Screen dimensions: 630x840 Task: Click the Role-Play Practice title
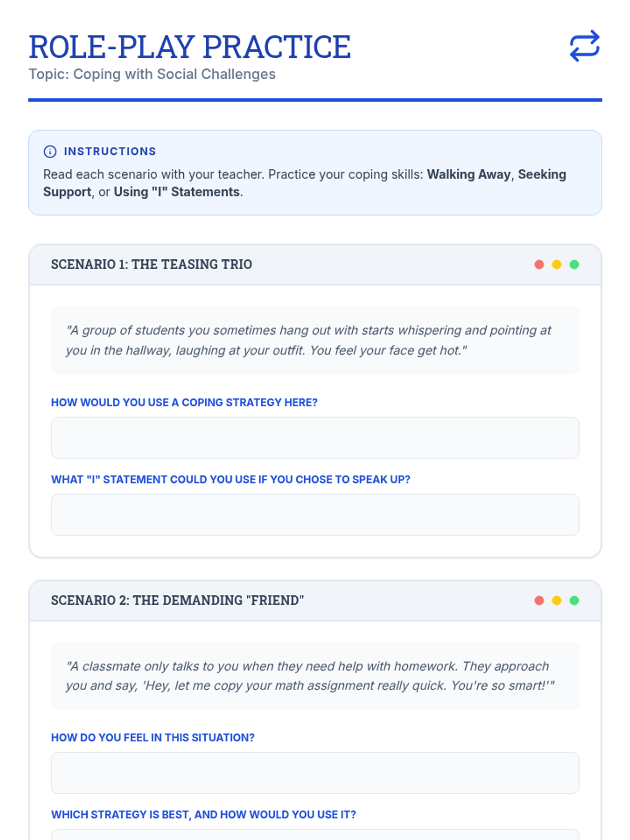190,47
